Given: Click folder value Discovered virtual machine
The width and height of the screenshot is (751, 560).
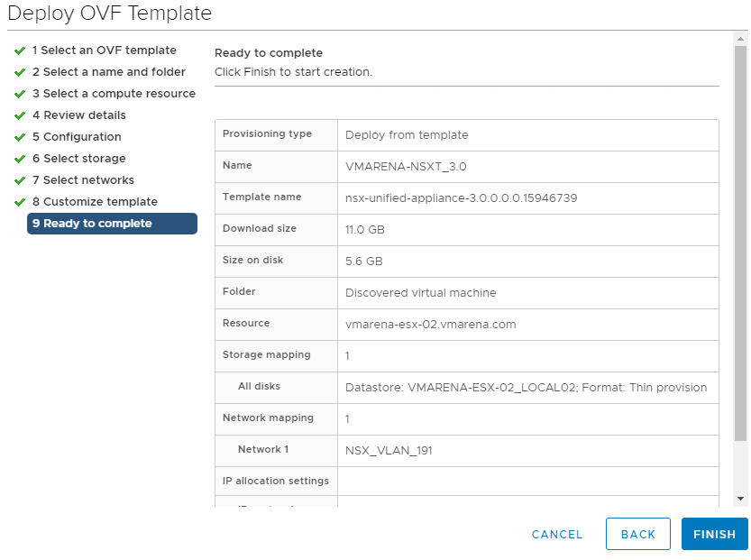Looking at the screenshot, I should click(420, 293).
